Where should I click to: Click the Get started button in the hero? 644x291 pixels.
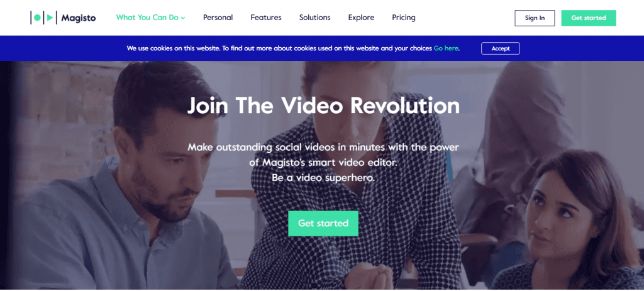(323, 223)
